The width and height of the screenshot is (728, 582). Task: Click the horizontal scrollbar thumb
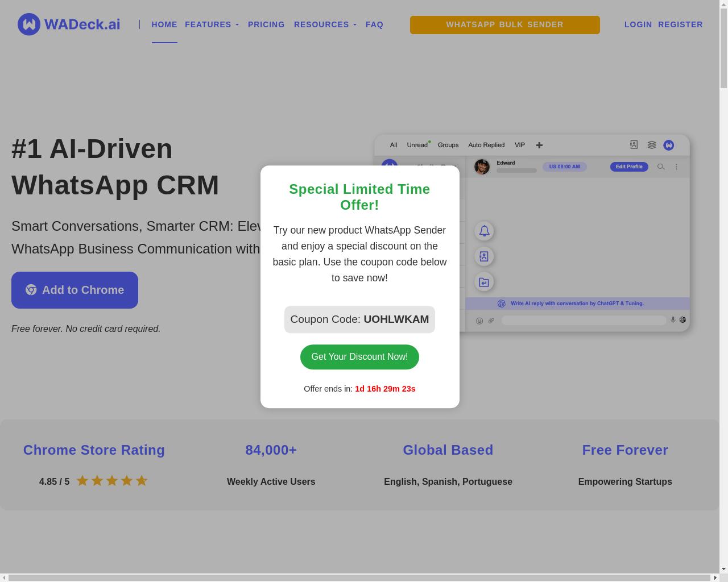pos(361,577)
